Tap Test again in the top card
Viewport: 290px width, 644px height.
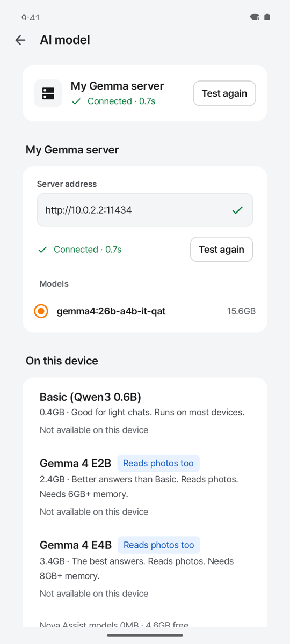pyautogui.click(x=224, y=93)
